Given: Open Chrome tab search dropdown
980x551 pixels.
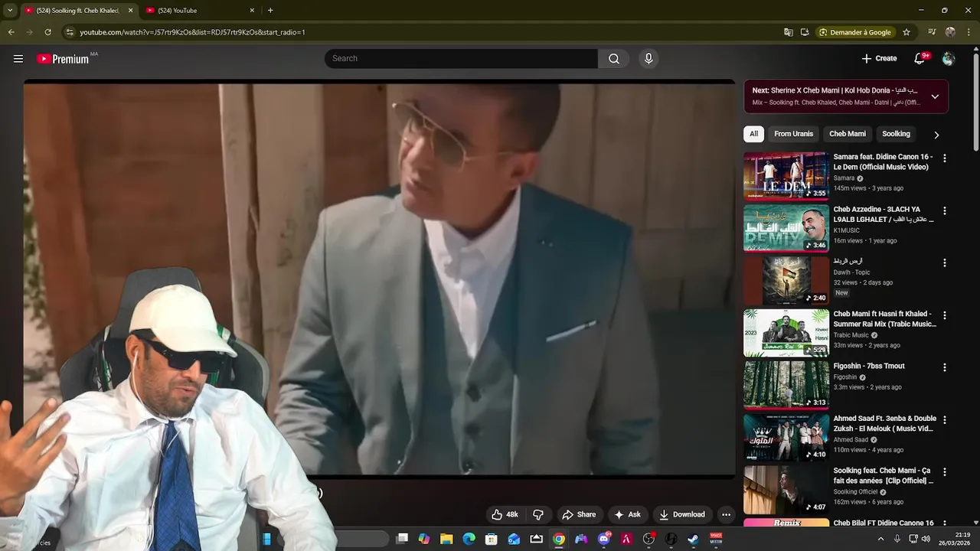Looking at the screenshot, I should point(10,11).
